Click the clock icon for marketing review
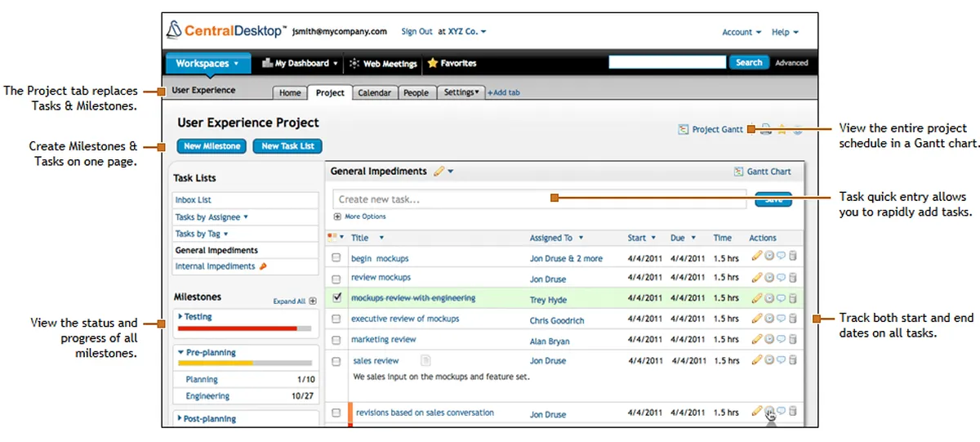 coord(768,339)
